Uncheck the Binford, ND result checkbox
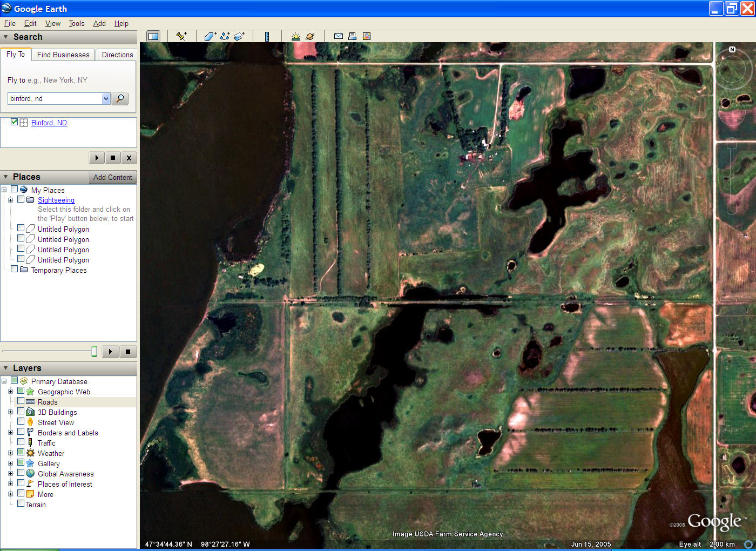The width and height of the screenshot is (756, 551). (14, 122)
